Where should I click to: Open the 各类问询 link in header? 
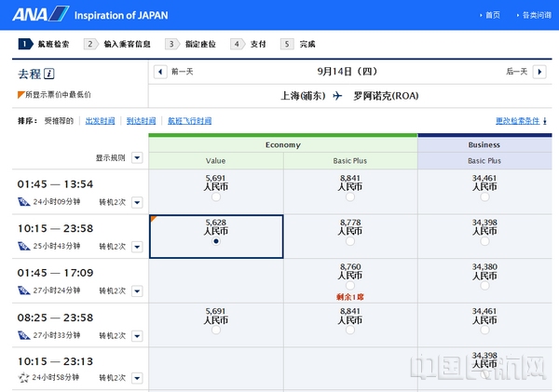pyautogui.click(x=536, y=15)
